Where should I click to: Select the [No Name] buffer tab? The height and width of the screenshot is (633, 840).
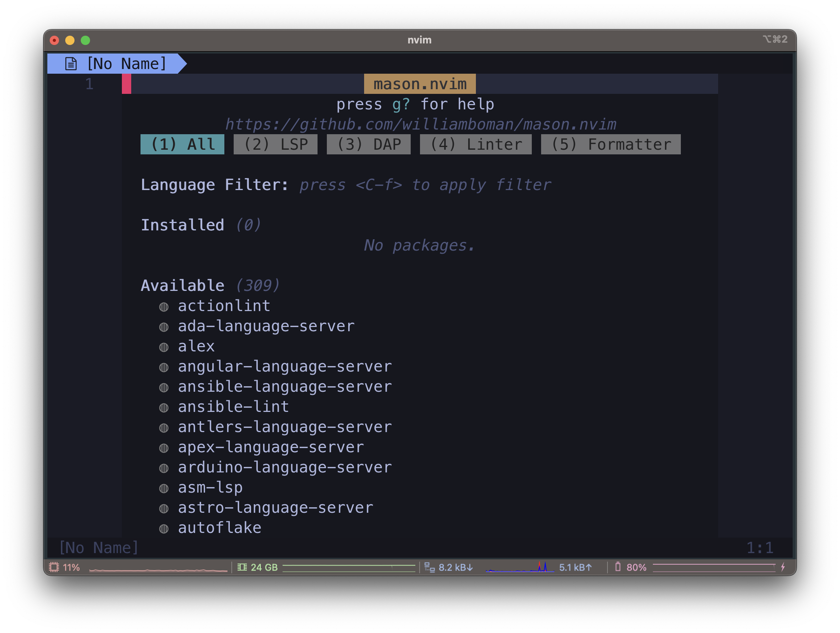116,64
